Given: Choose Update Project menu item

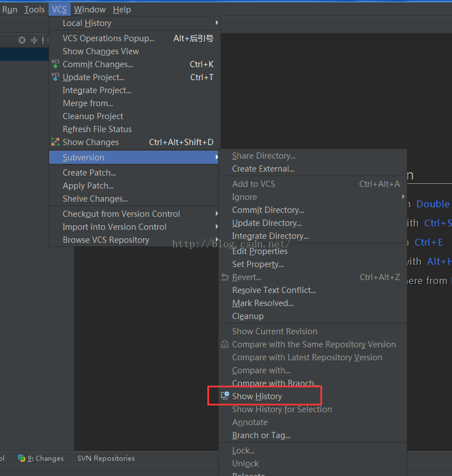Looking at the screenshot, I should (x=134, y=77).
